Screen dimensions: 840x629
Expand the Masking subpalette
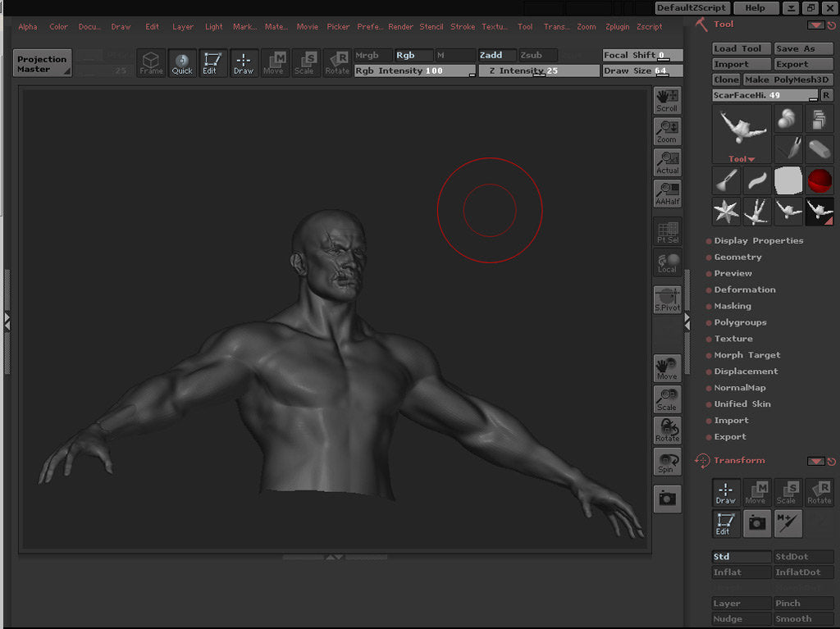tap(733, 307)
